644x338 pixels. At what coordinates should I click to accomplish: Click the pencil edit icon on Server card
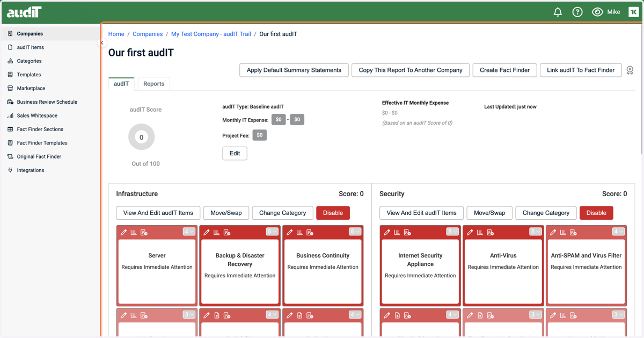point(123,232)
